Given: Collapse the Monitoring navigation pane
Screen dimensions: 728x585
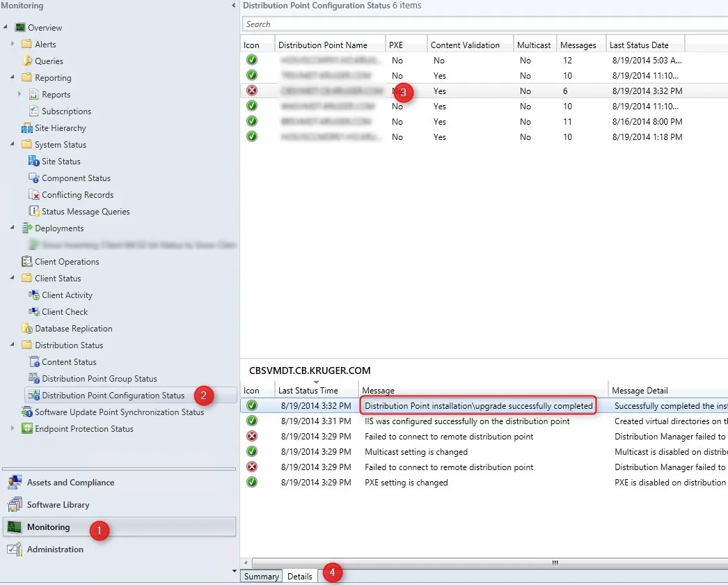Looking at the screenshot, I should 233,6.
